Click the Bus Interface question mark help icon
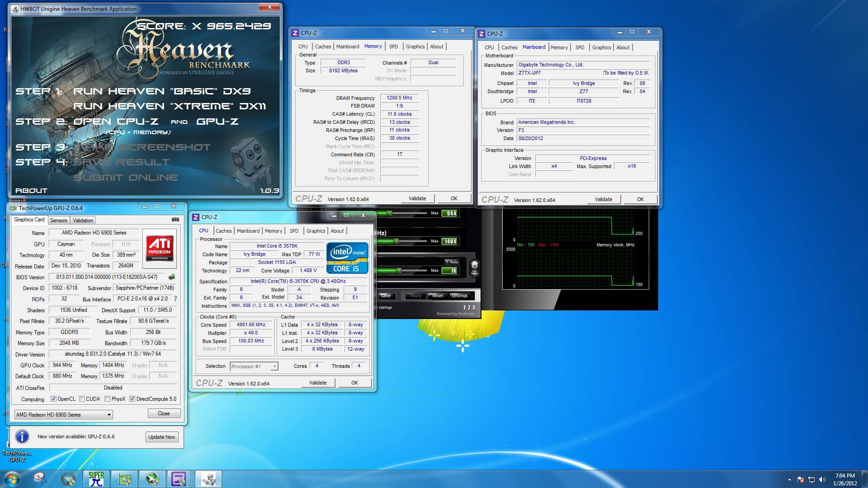The image size is (868, 488). tap(175, 299)
